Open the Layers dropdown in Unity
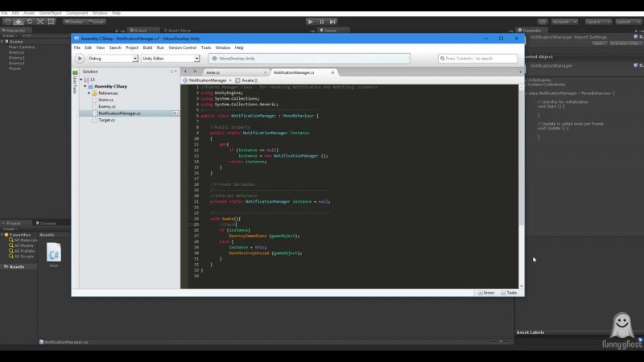Viewport: 644px width, 362px height. 593,22
